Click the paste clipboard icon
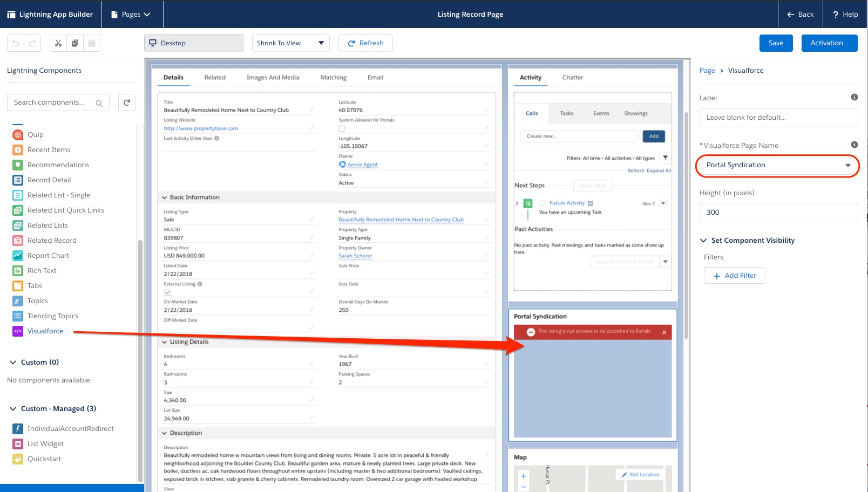868x492 pixels. pyautogui.click(x=92, y=43)
